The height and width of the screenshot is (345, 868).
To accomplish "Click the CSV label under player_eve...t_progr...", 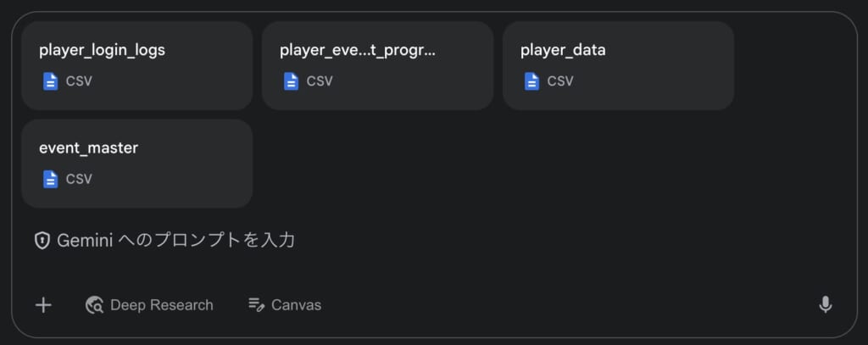I will tap(320, 81).
